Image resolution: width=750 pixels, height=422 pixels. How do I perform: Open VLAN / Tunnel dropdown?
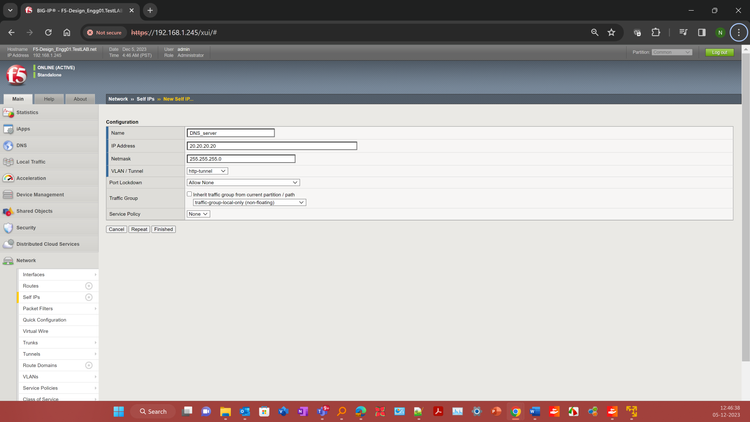[x=207, y=171]
